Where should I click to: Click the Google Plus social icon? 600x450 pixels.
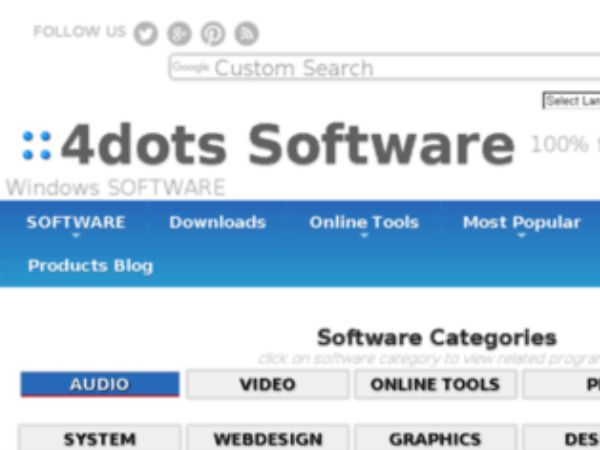pyautogui.click(x=179, y=33)
